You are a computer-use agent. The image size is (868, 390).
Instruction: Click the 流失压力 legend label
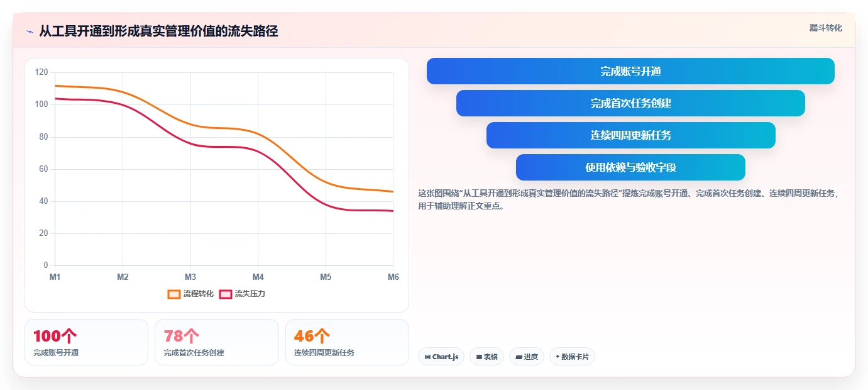pyautogui.click(x=250, y=294)
